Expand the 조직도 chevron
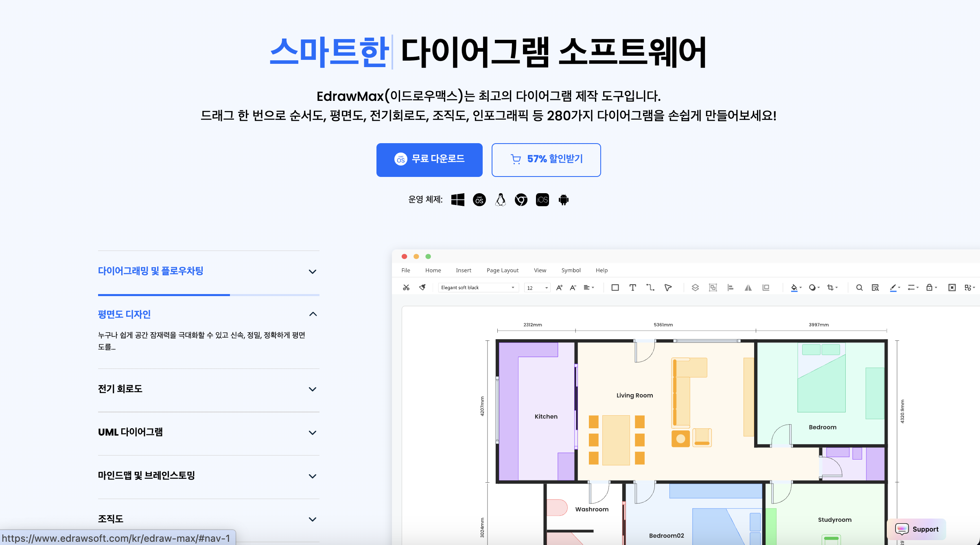The height and width of the screenshot is (545, 980). (x=313, y=519)
